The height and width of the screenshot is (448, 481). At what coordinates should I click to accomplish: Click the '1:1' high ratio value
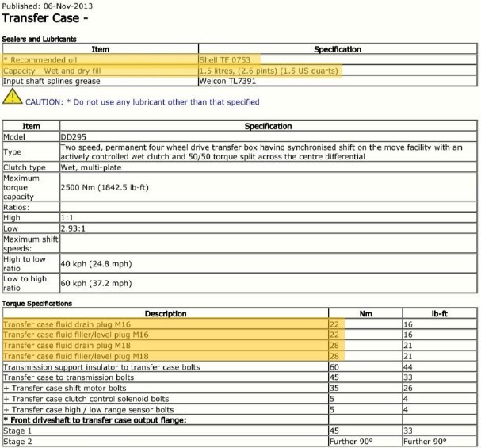pyautogui.click(x=67, y=218)
